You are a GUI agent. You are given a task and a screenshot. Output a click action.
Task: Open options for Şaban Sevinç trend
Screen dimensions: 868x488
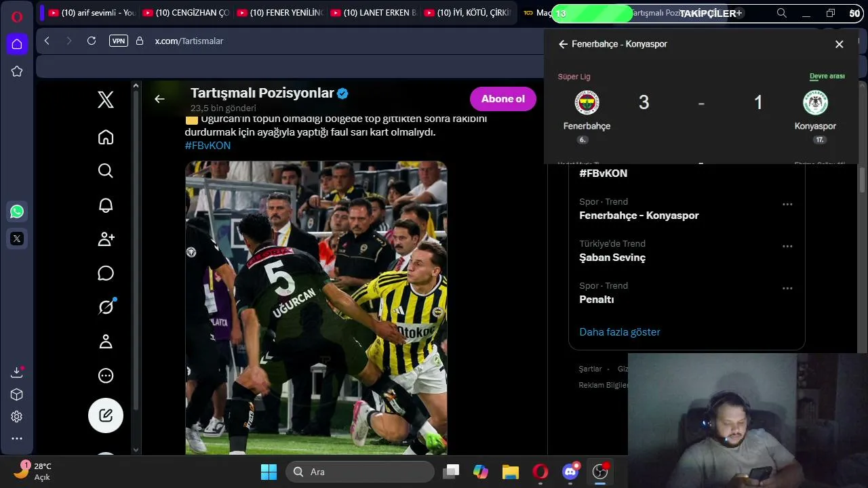[x=787, y=246]
